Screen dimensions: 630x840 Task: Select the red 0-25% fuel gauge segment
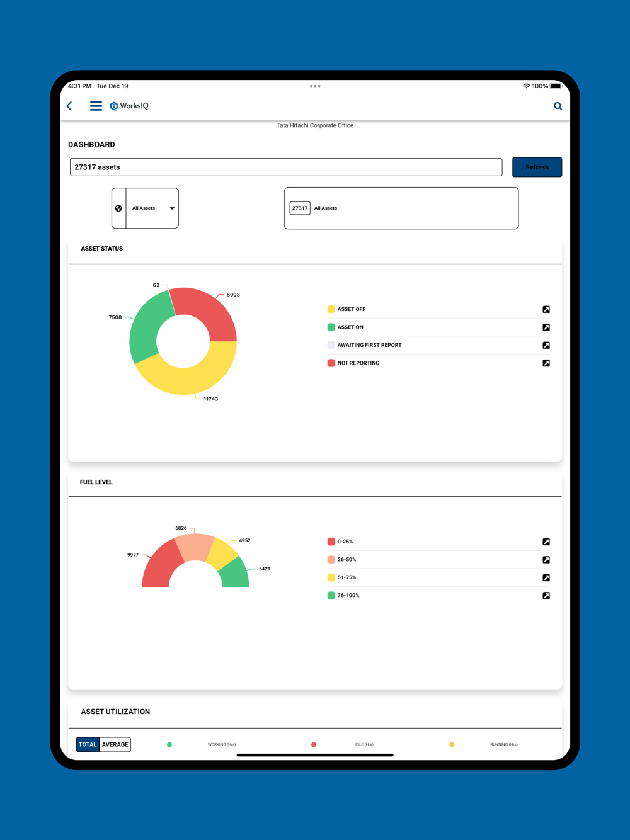coord(162,565)
